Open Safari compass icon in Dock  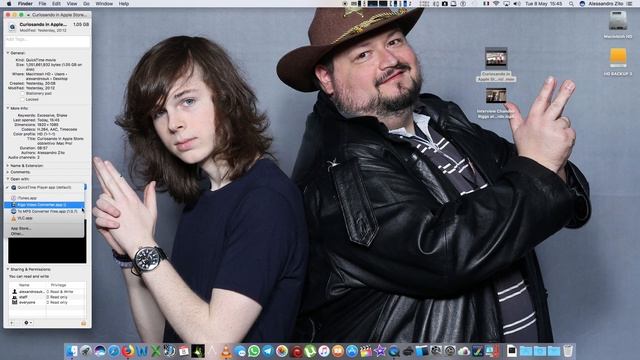(114, 351)
